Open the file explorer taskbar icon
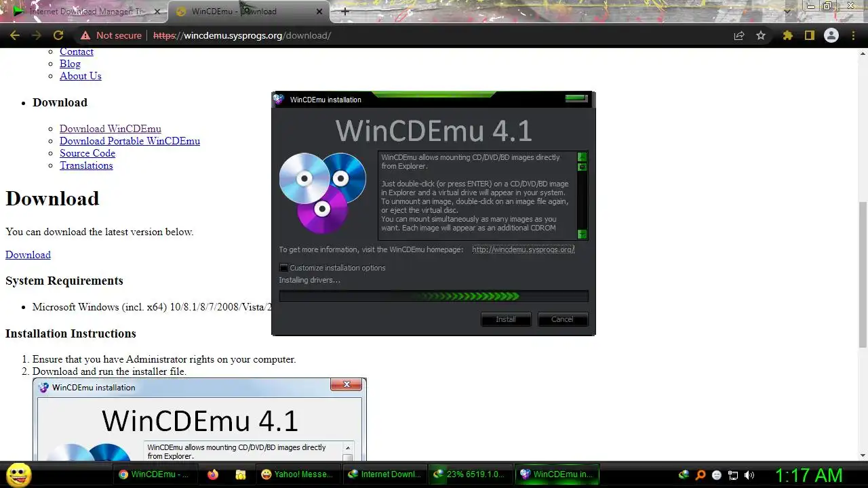 point(240,474)
